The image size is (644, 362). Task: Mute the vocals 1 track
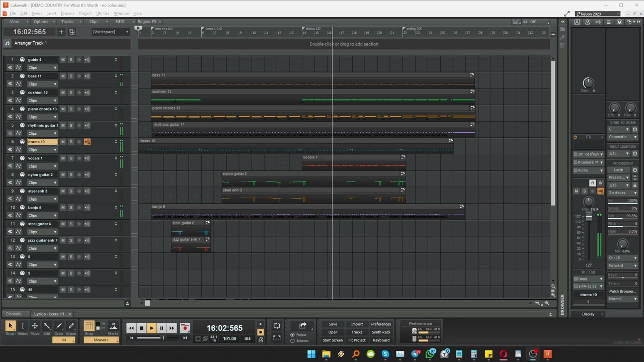pyautogui.click(x=63, y=158)
